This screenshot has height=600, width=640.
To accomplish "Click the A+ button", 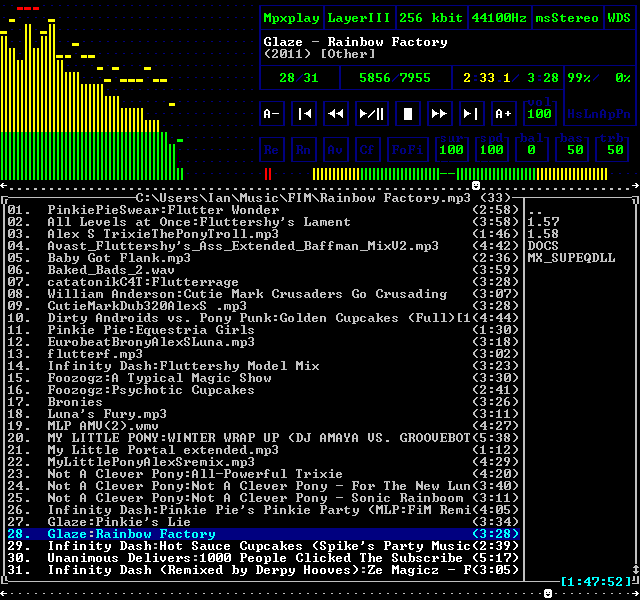I will tap(504, 113).
